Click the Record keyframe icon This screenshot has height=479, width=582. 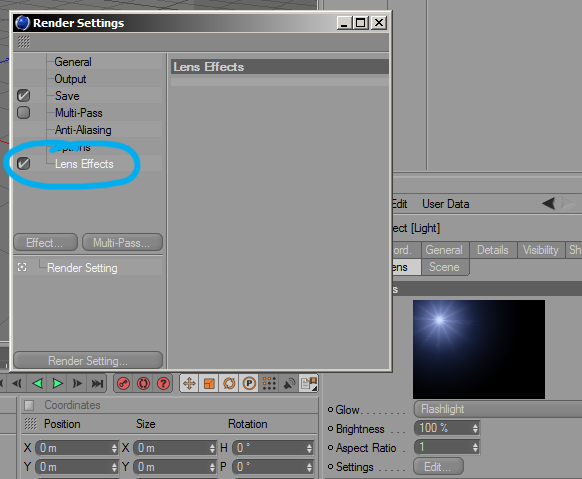tap(124, 383)
